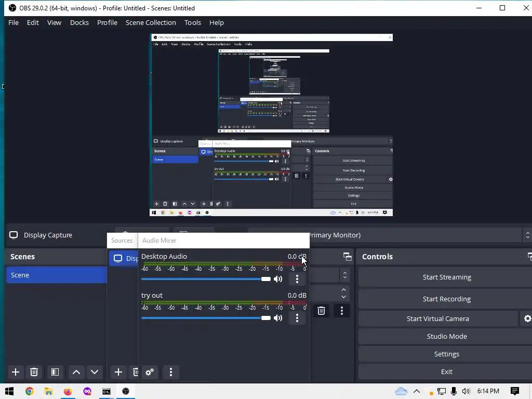Select Display Capture source in Sources list

(x=124, y=258)
